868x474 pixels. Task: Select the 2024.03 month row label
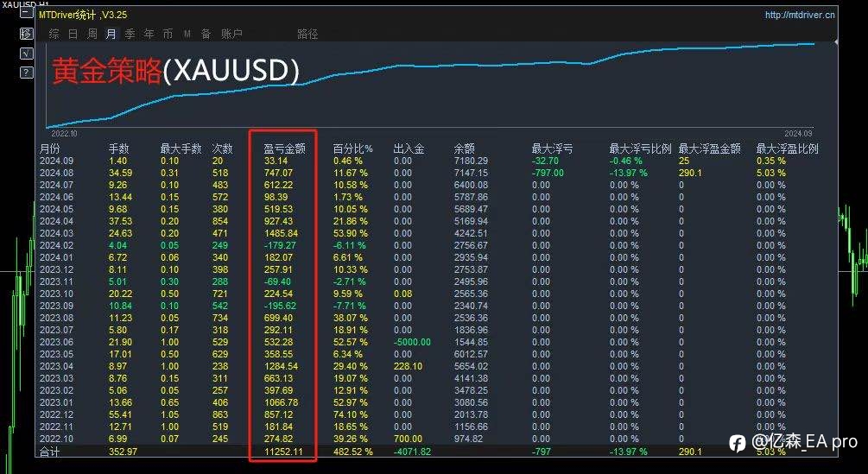[x=54, y=233]
